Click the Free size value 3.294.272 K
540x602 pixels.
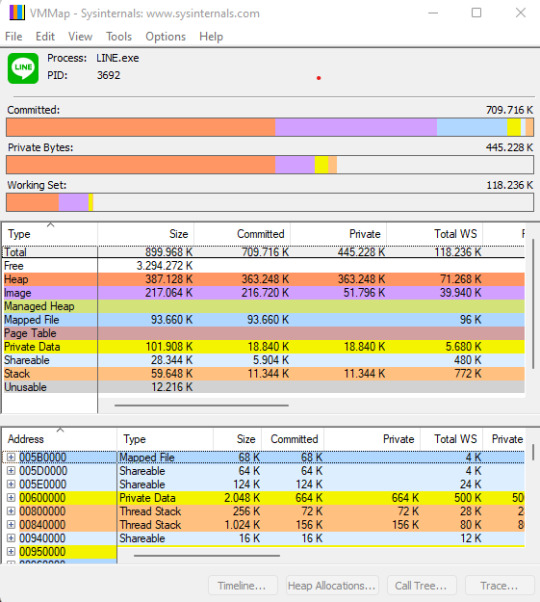(x=165, y=266)
